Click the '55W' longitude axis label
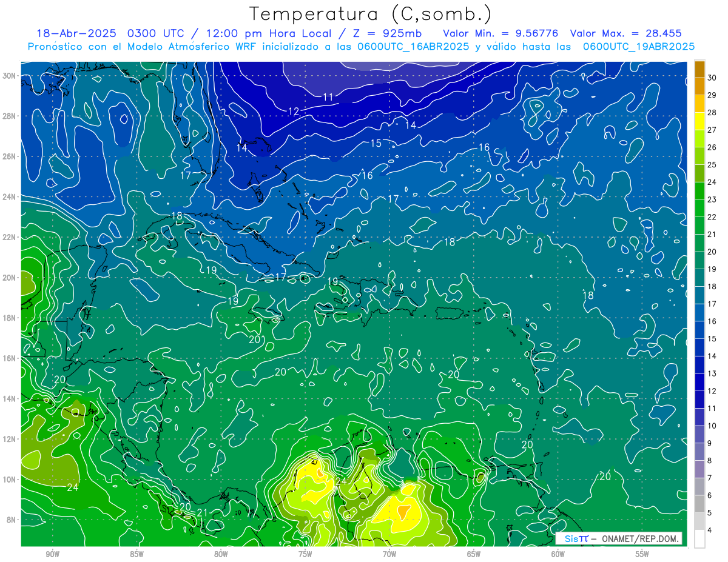Viewport: 728px width, 562px height. (x=642, y=554)
